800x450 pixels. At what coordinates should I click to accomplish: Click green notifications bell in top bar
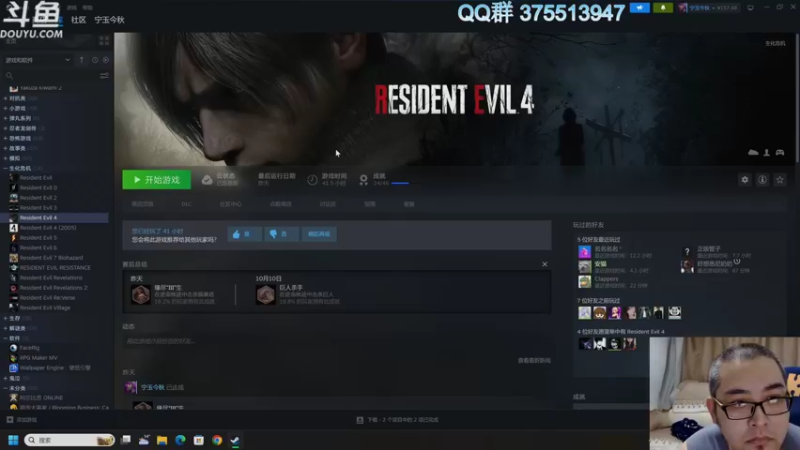click(x=663, y=8)
